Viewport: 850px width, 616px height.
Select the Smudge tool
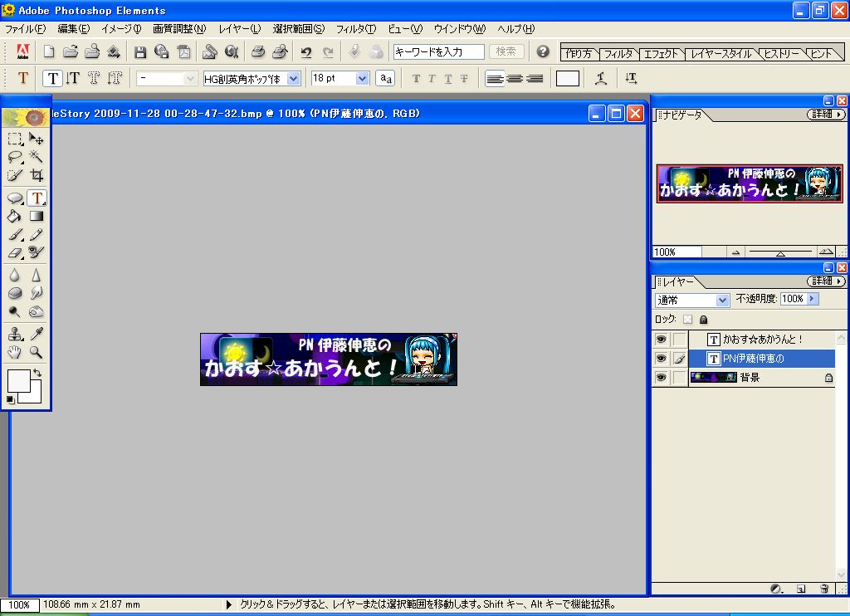pos(37,293)
